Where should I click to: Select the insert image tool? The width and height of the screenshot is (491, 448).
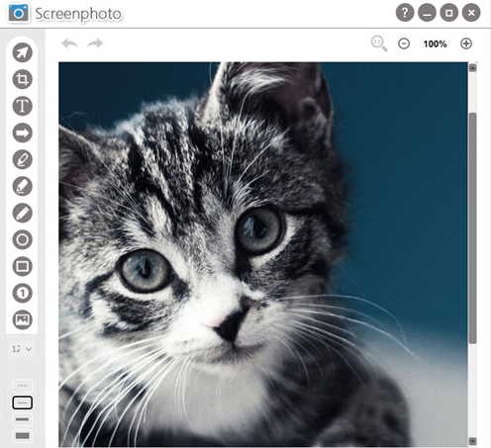[x=23, y=319]
